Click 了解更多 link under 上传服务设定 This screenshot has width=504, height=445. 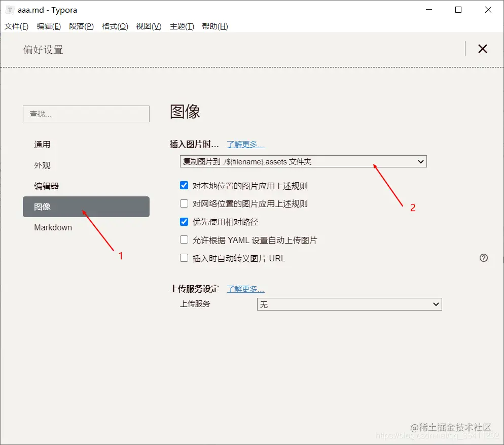(x=245, y=289)
